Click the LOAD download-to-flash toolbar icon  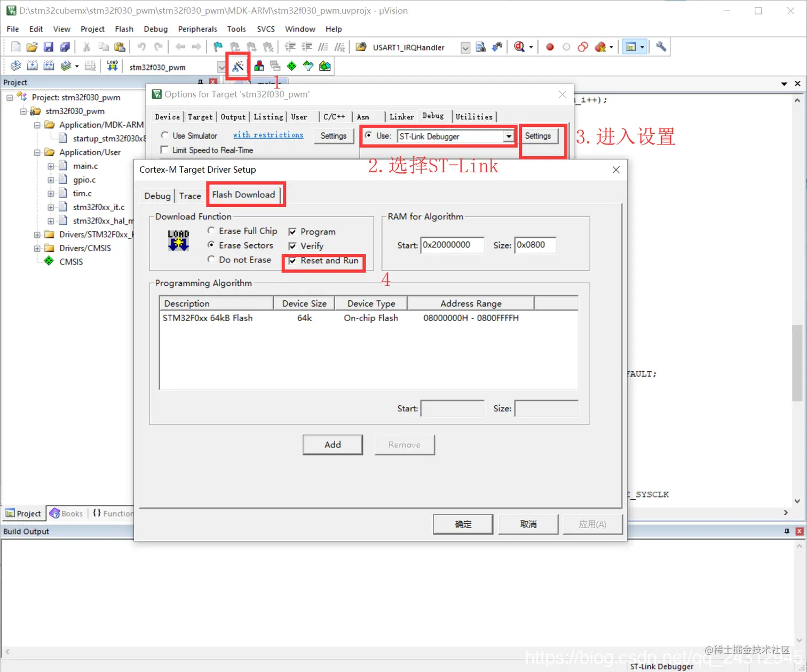point(112,66)
